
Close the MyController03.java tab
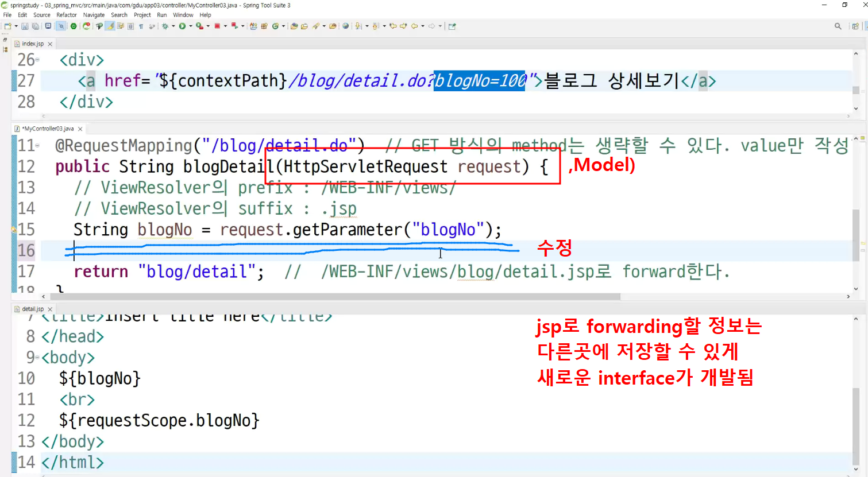80,129
